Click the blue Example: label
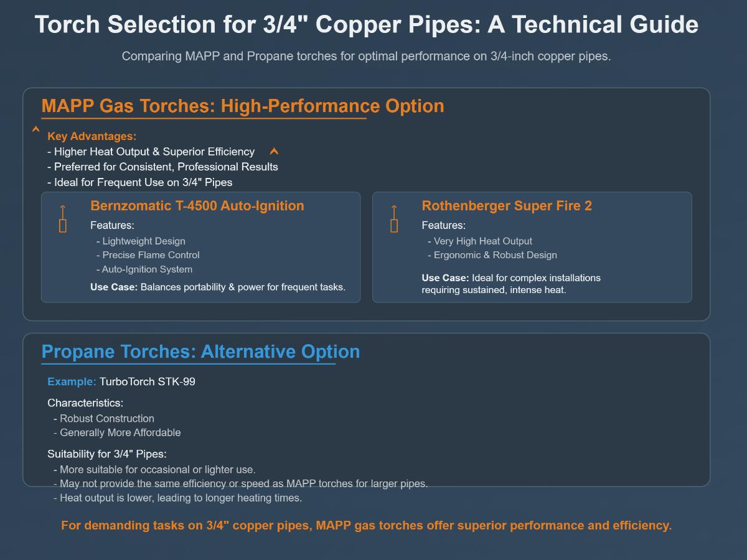Screen dimensions: 747x560 pyautogui.click(x=72, y=381)
